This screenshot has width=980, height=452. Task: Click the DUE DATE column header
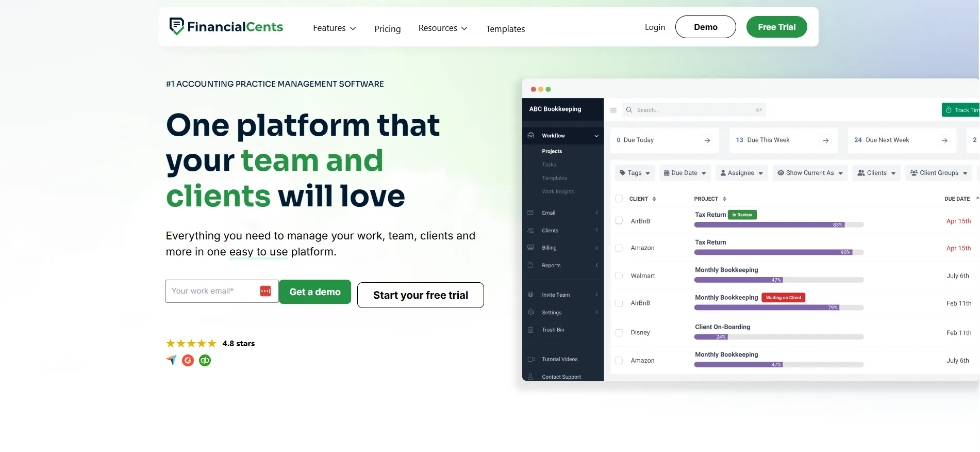tap(957, 199)
